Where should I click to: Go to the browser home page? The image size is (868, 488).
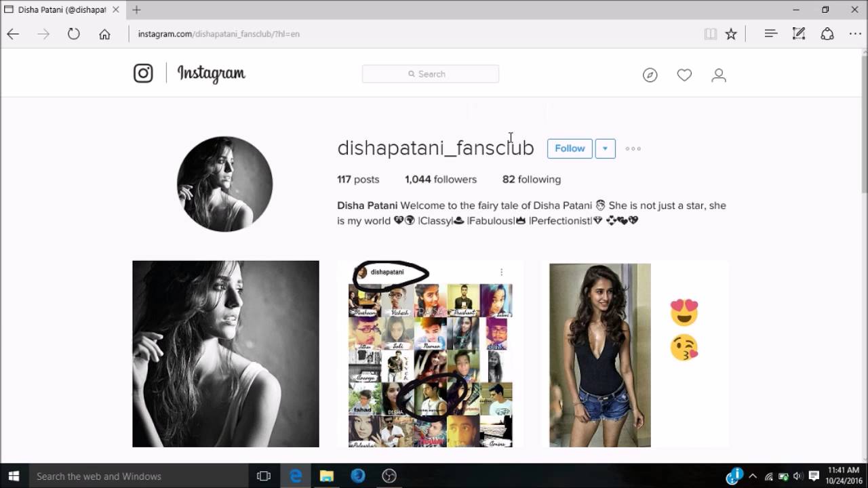coord(104,34)
